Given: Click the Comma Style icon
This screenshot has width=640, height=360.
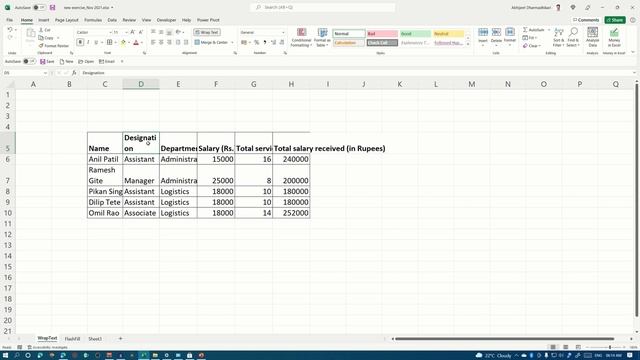Looking at the screenshot, I should click(265, 42).
